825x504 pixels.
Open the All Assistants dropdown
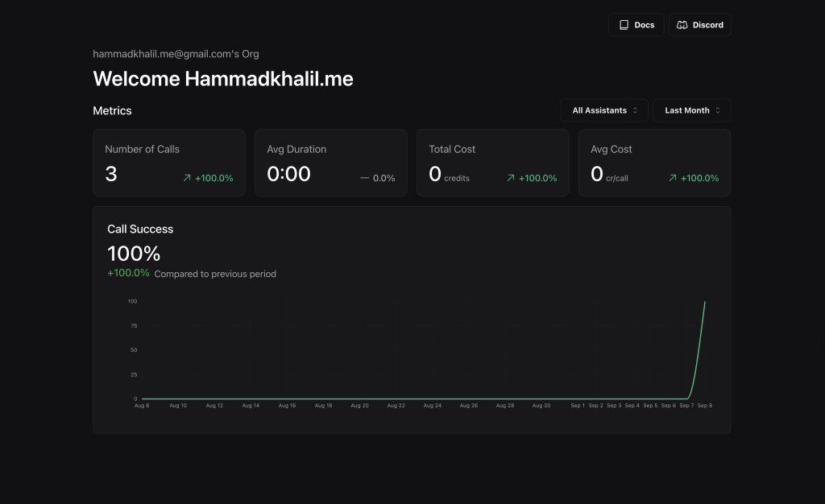click(604, 110)
